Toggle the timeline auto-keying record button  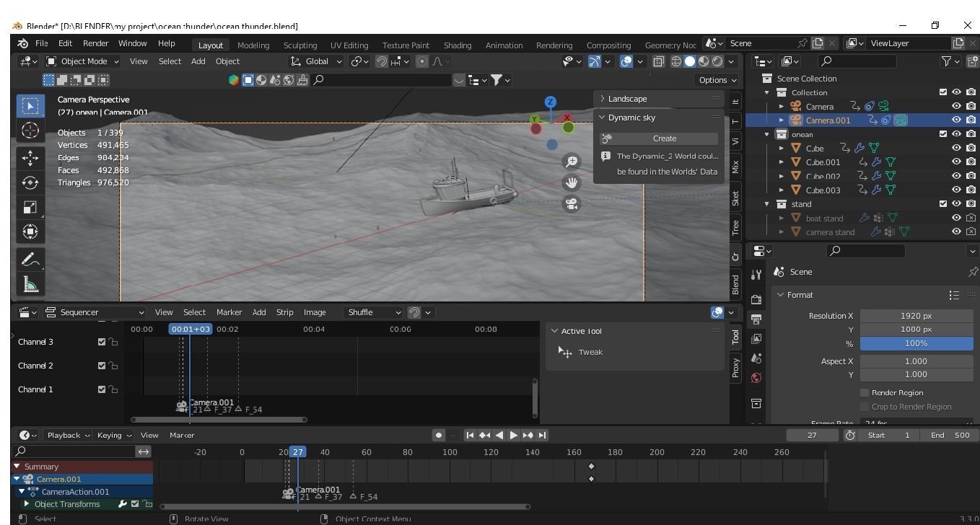pos(438,435)
